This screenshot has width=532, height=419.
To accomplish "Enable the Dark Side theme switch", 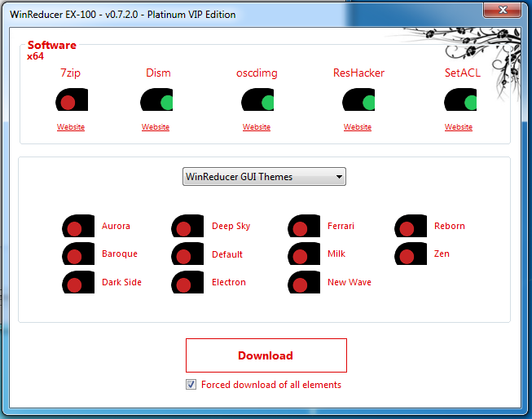I will coord(78,282).
